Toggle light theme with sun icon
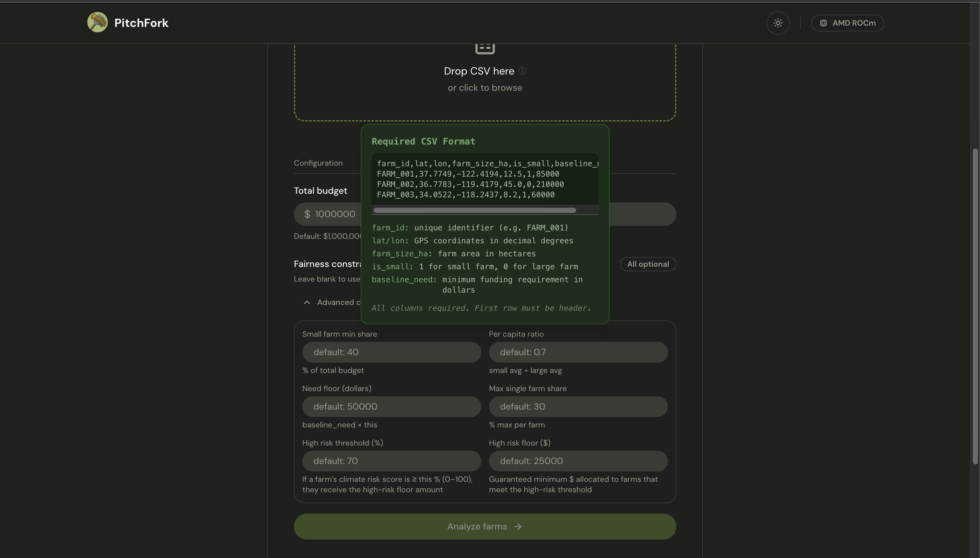The height and width of the screenshot is (558, 980). (x=778, y=23)
